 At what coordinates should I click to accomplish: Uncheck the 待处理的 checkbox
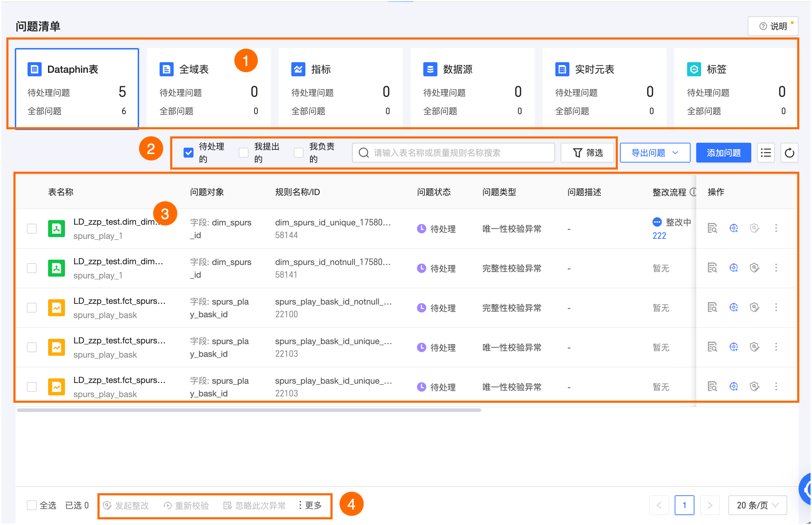(189, 153)
